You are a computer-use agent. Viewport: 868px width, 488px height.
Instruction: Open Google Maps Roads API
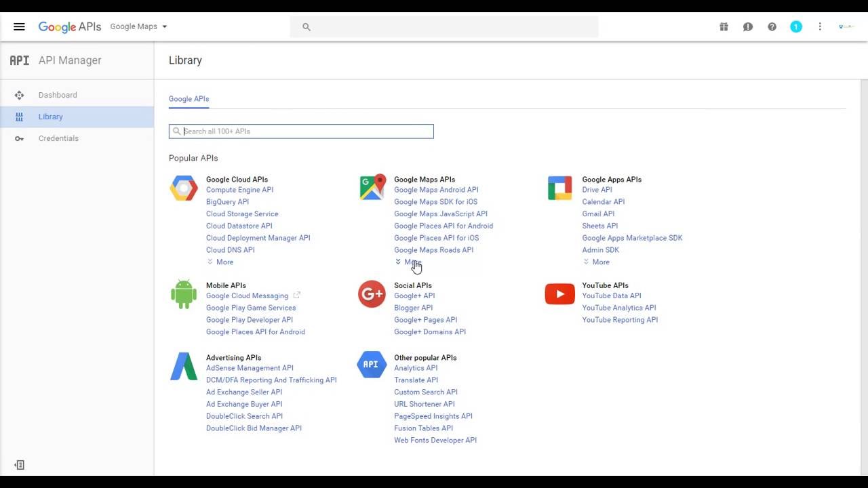point(433,250)
